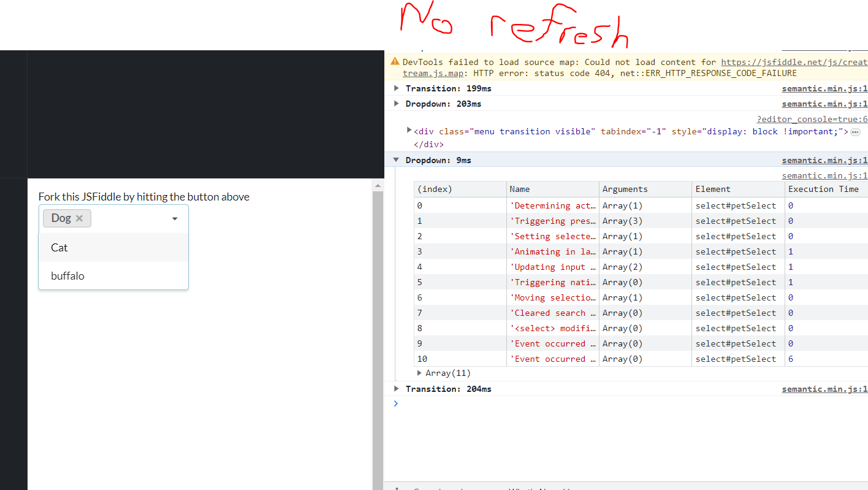Click the semantic.min.js:1 source link
This screenshot has width=868, height=490.
click(x=824, y=88)
